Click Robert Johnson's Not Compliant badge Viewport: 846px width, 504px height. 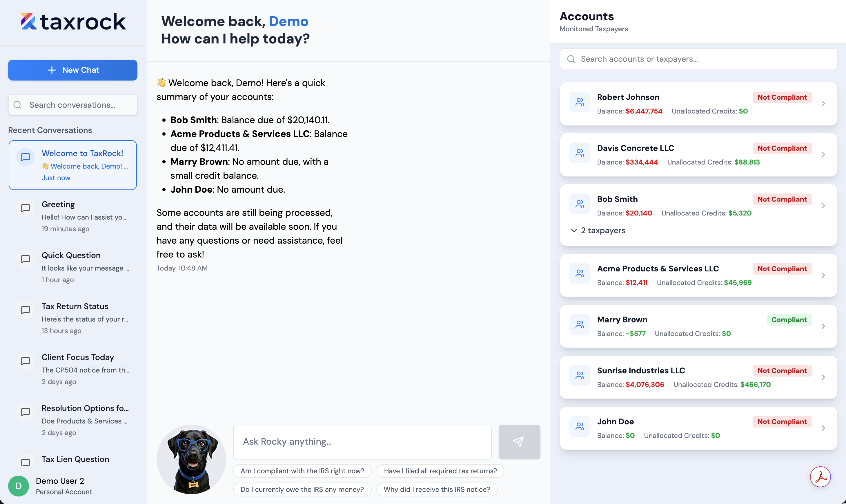coord(782,98)
